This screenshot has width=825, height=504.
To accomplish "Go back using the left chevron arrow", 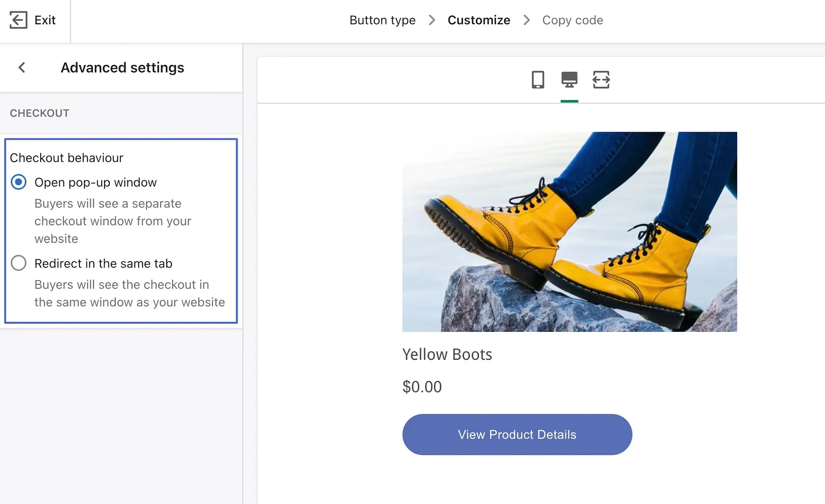I will [22, 68].
